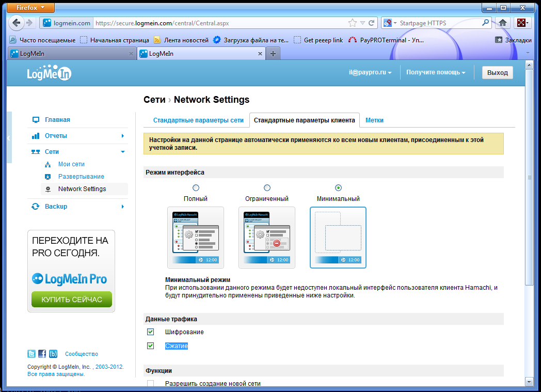Switch to Стандартные параметры сети tab
The width and height of the screenshot is (541, 392).
click(198, 120)
